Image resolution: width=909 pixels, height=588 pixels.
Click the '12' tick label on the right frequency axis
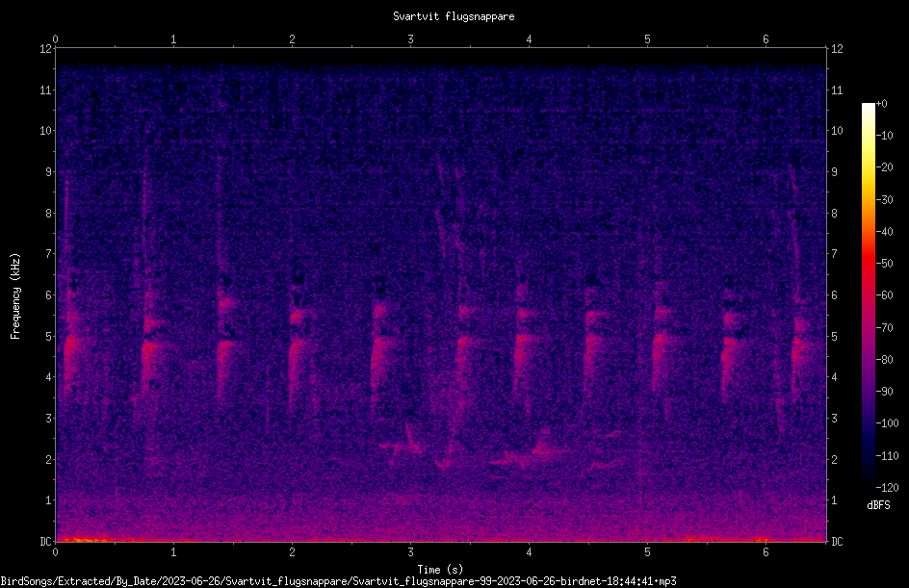click(837, 49)
